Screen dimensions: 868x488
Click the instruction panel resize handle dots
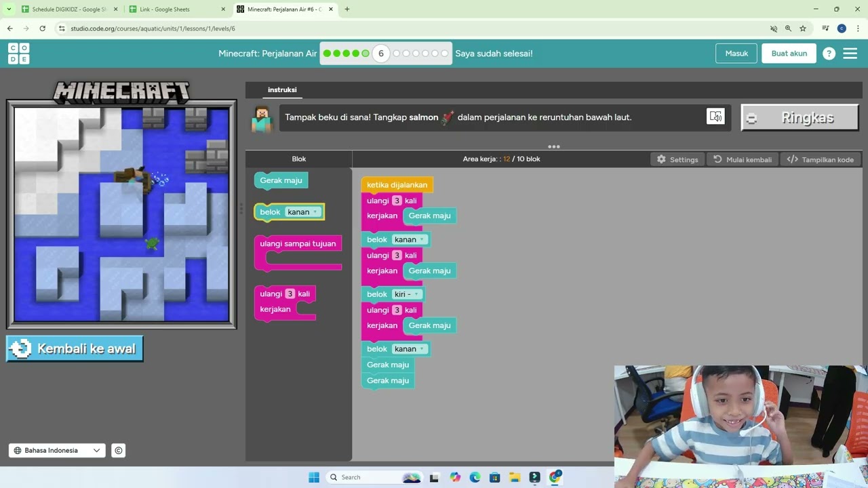click(x=554, y=146)
